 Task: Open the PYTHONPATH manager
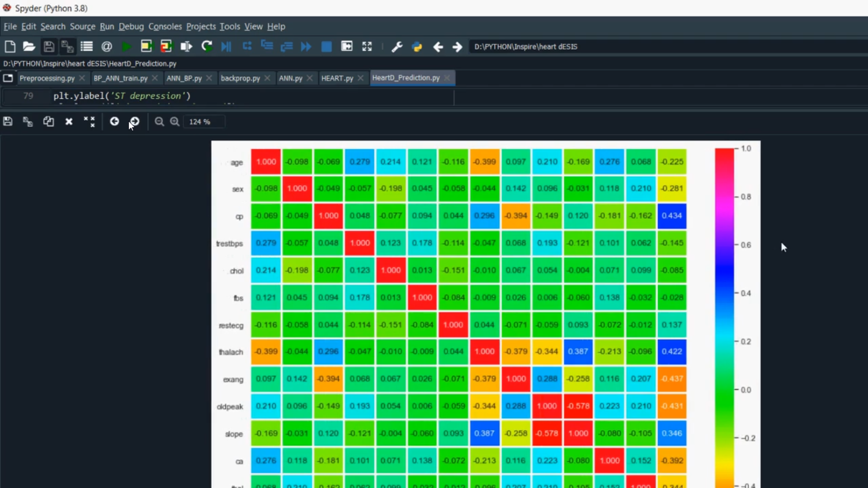[x=416, y=46]
